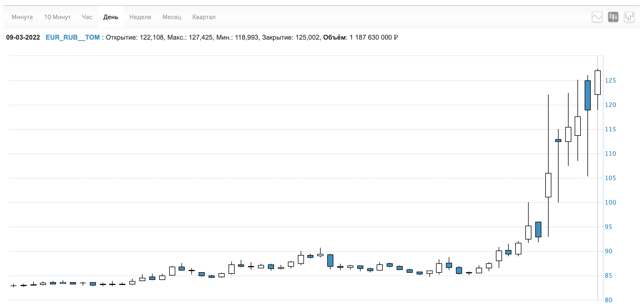Click the blue candle body near 93-96
This screenshot has height=306, width=644.
pos(538,229)
